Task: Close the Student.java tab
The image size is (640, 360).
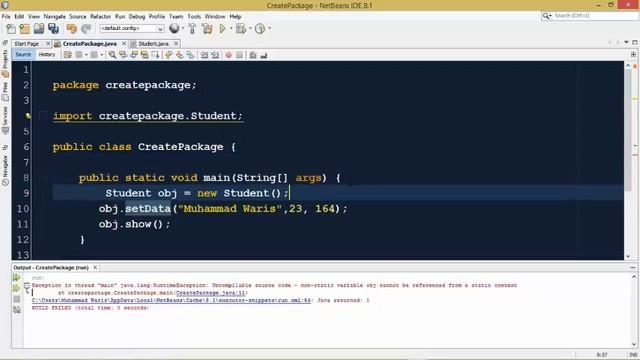Action: (x=176, y=43)
